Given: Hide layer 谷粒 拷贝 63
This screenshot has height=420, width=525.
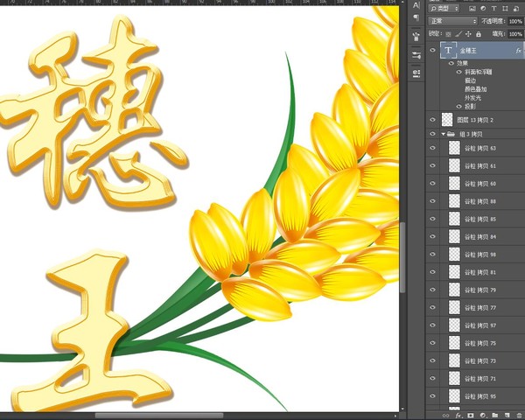Looking at the screenshot, I should click(x=432, y=148).
